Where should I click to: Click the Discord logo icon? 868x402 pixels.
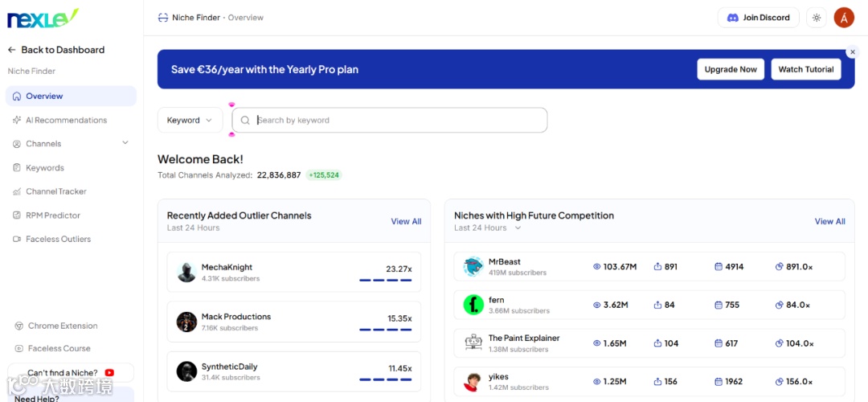point(733,18)
